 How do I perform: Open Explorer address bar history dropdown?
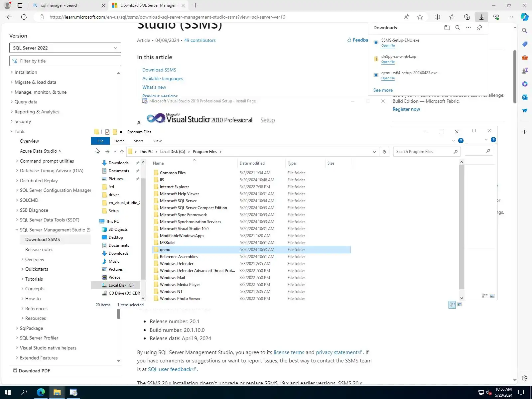click(374, 152)
